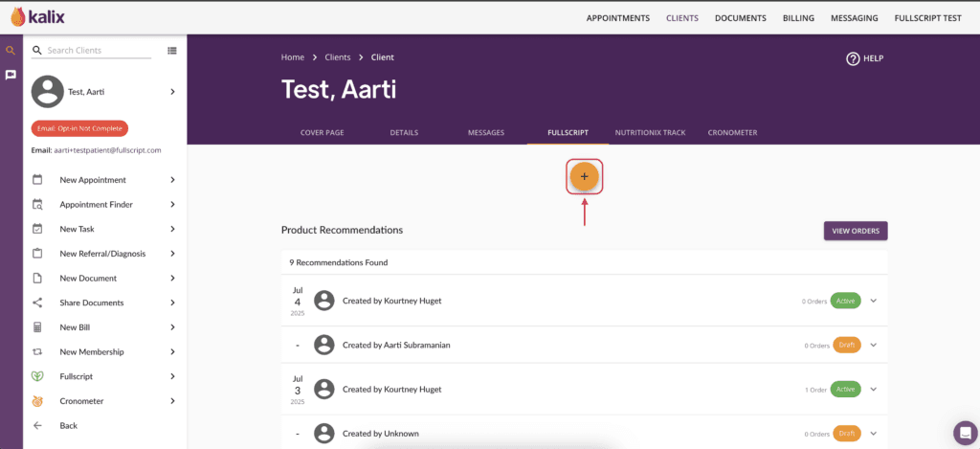This screenshot has height=449, width=980.
Task: Expand the Aarti Subramanian draft recommendation
Action: 874,345
